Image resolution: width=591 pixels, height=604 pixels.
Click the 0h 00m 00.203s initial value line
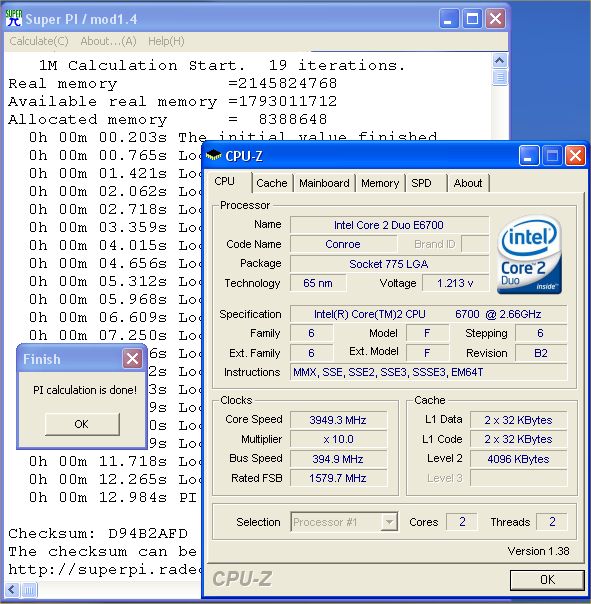[233, 137]
